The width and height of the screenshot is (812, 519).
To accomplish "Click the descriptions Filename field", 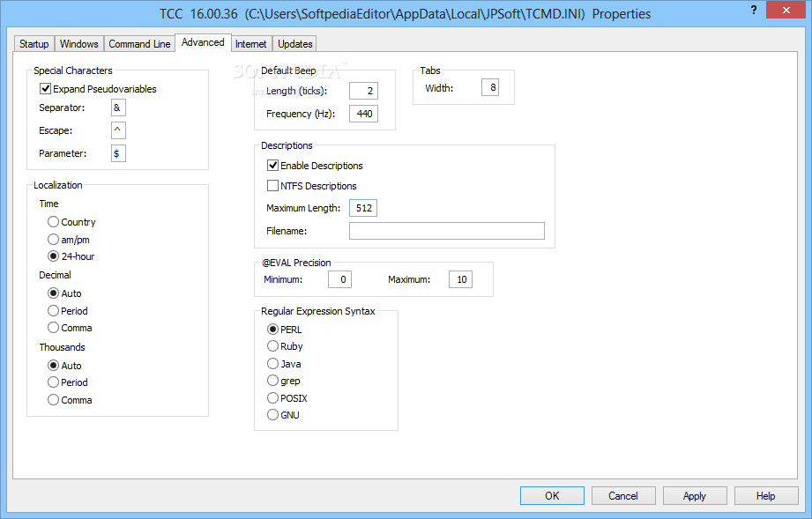I will pyautogui.click(x=447, y=231).
